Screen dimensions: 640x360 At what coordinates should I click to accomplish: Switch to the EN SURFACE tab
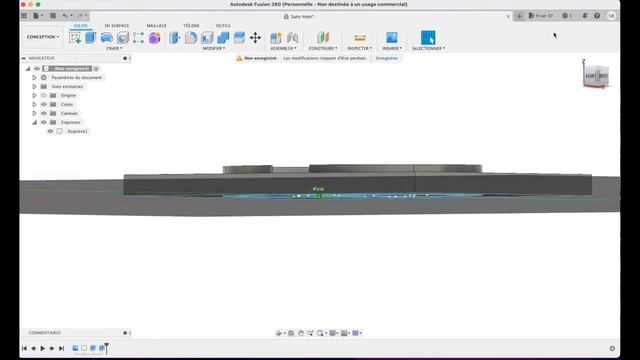click(117, 26)
